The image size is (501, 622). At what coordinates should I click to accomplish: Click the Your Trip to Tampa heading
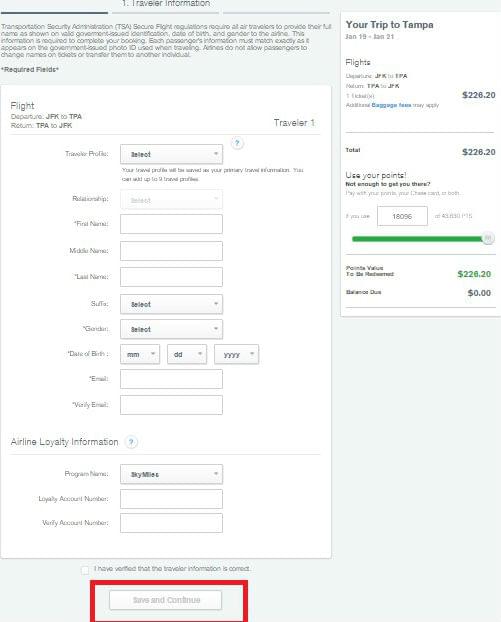click(x=389, y=25)
